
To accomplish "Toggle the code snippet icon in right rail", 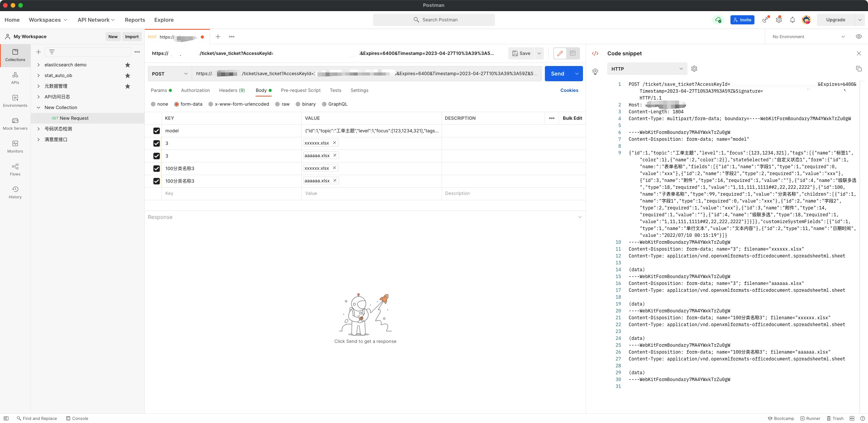I will 595,53.
